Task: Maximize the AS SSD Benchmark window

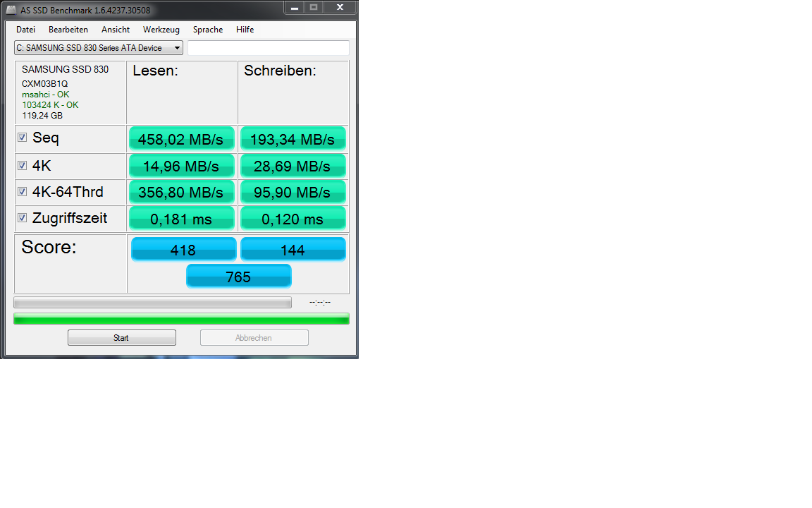Action: point(313,7)
